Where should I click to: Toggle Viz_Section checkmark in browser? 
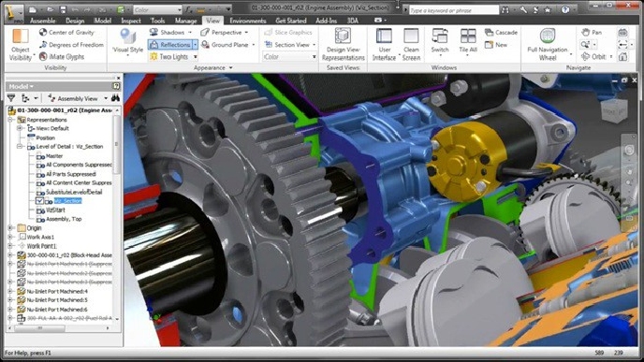tap(40, 201)
